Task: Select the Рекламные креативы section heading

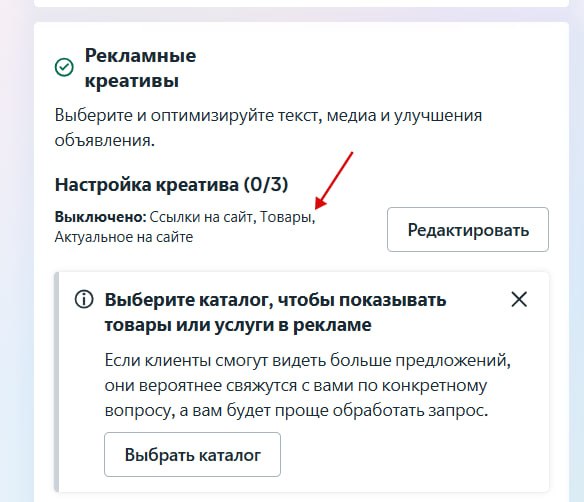Action: (140, 68)
